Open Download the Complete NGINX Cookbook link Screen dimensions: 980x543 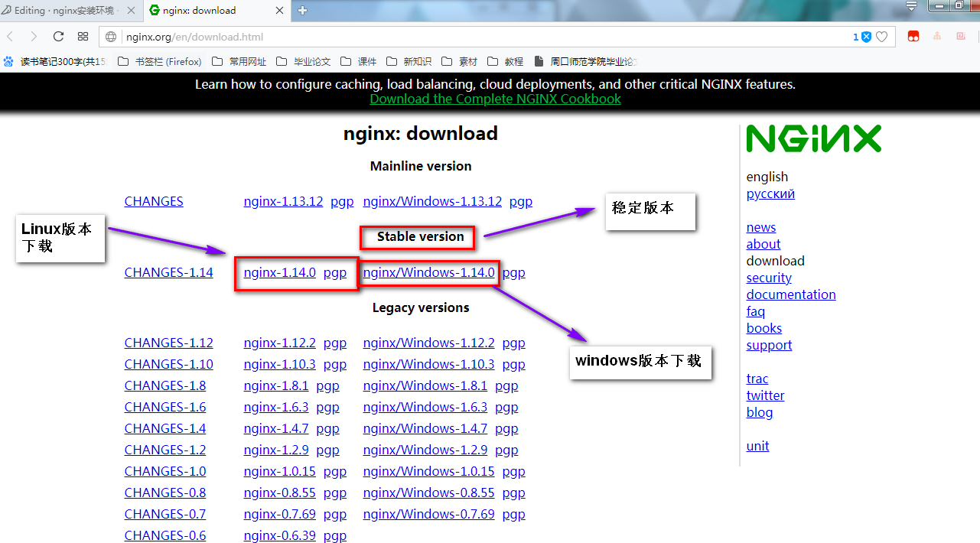495,99
